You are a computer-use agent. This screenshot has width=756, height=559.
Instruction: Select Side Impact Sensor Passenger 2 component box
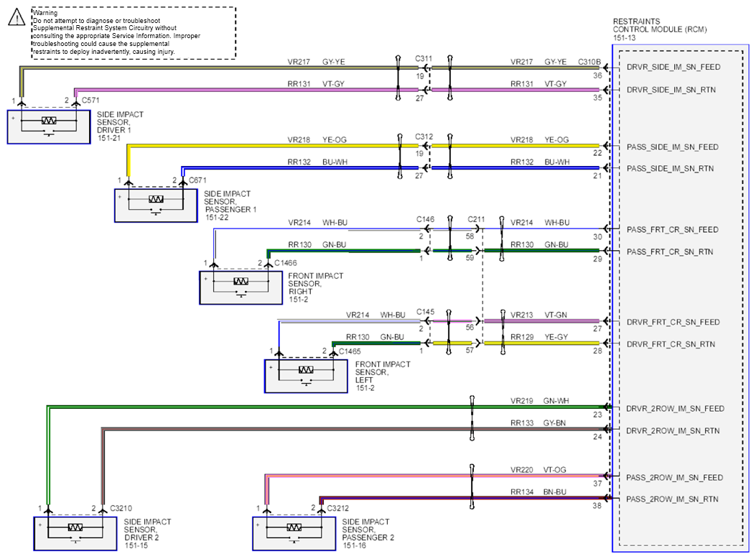294,533
